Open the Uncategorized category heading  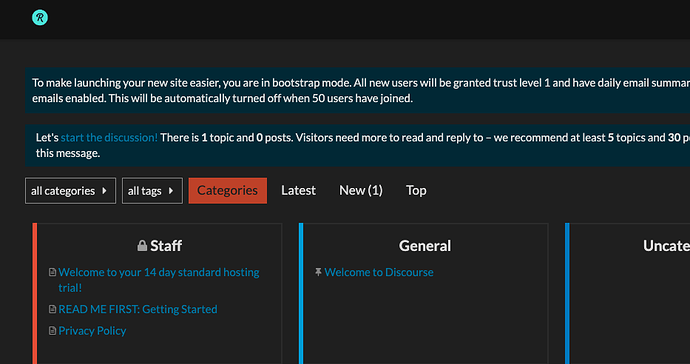[x=666, y=246]
